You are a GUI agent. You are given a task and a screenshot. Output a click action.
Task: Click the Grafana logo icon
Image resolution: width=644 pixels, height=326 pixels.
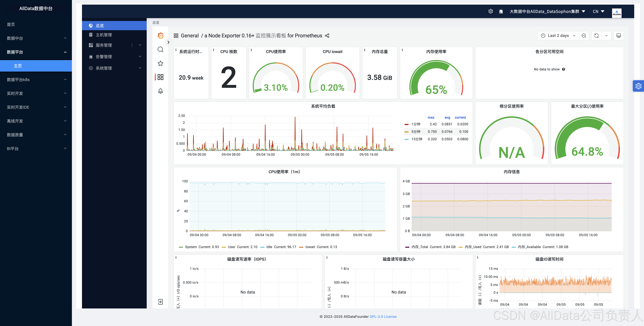point(160,36)
